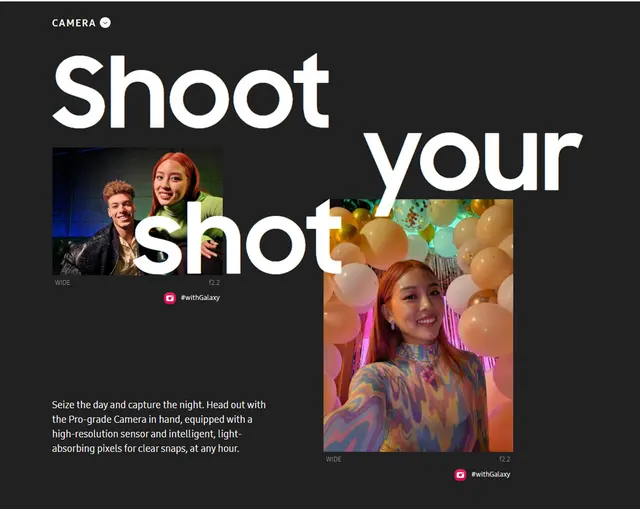This screenshot has width=640, height=509.
Task: Select the couple photo with the green sweater
Action: click(x=138, y=211)
